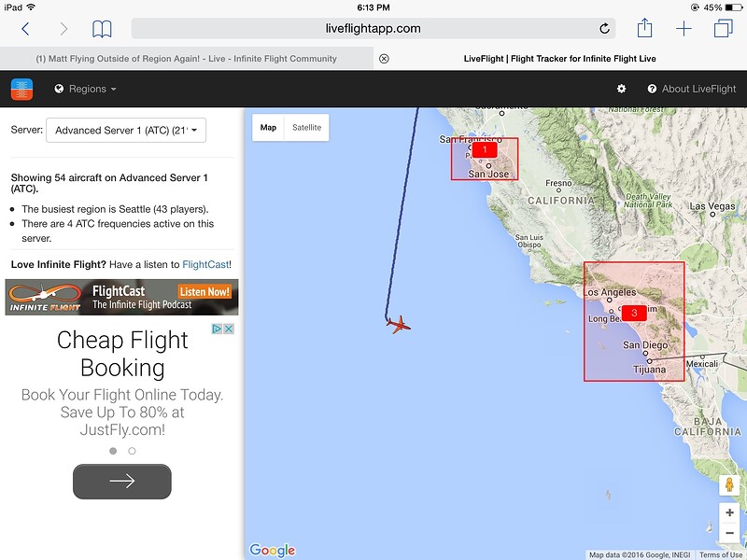This screenshot has width=747, height=560.
Task: Tap the Safari forward arrow
Action: [x=63, y=29]
